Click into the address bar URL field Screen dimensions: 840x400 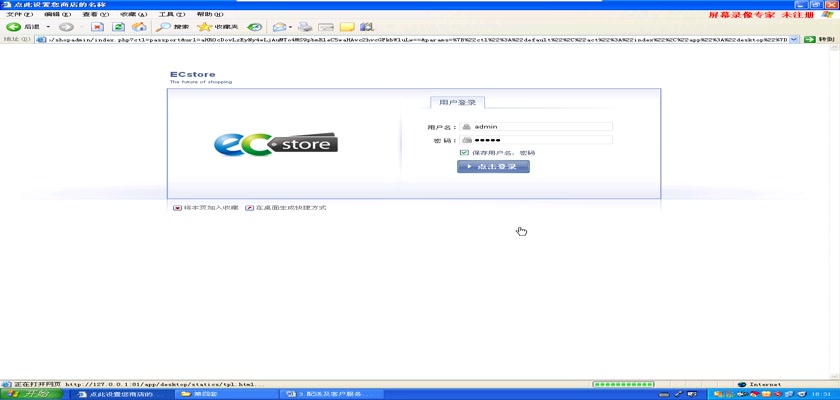[x=417, y=40]
